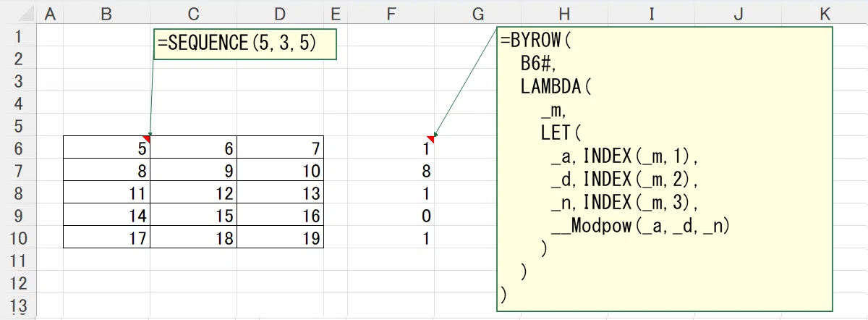Select column B header
Screen dimensions: 868x320
pos(106,13)
